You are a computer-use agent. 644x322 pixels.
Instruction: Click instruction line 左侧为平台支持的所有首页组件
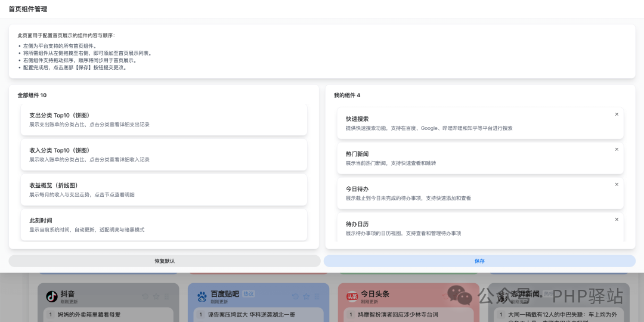(x=60, y=47)
